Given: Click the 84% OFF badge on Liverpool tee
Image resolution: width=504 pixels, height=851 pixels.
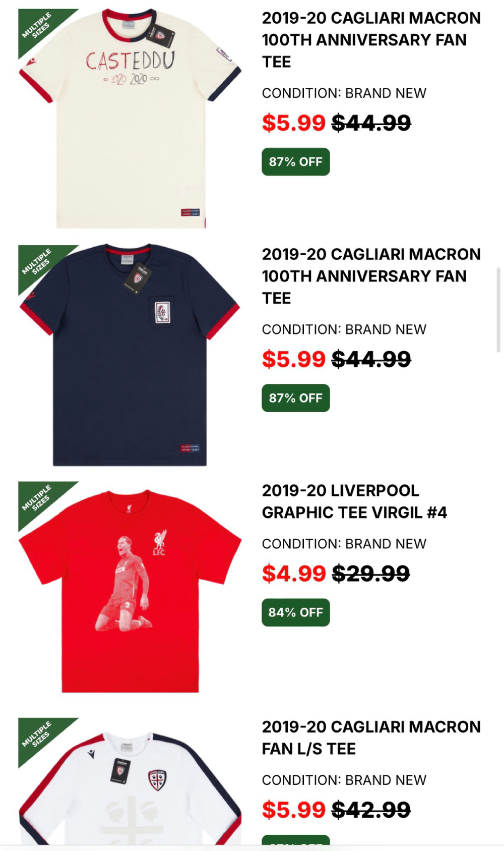Looking at the screenshot, I should [296, 612].
